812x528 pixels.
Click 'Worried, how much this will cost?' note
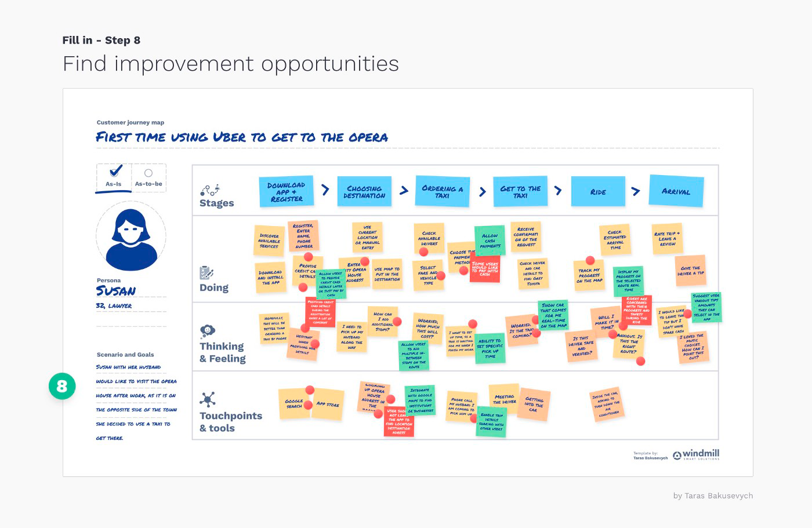tap(428, 328)
